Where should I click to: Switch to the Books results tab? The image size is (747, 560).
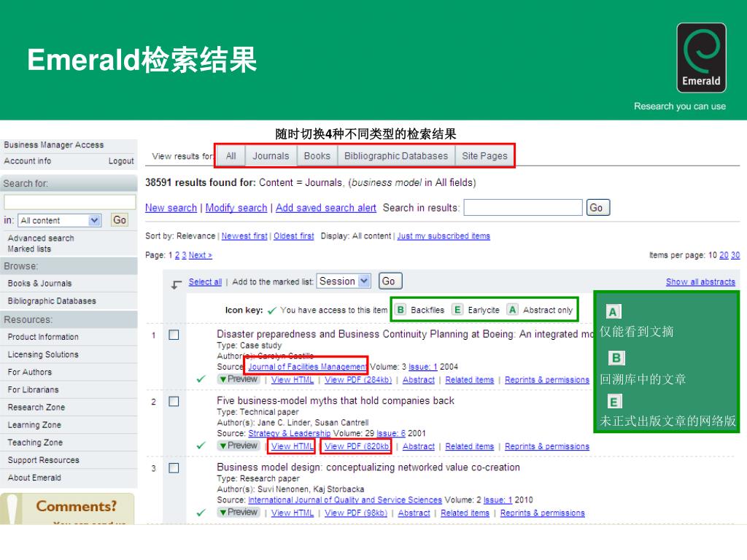tap(317, 156)
